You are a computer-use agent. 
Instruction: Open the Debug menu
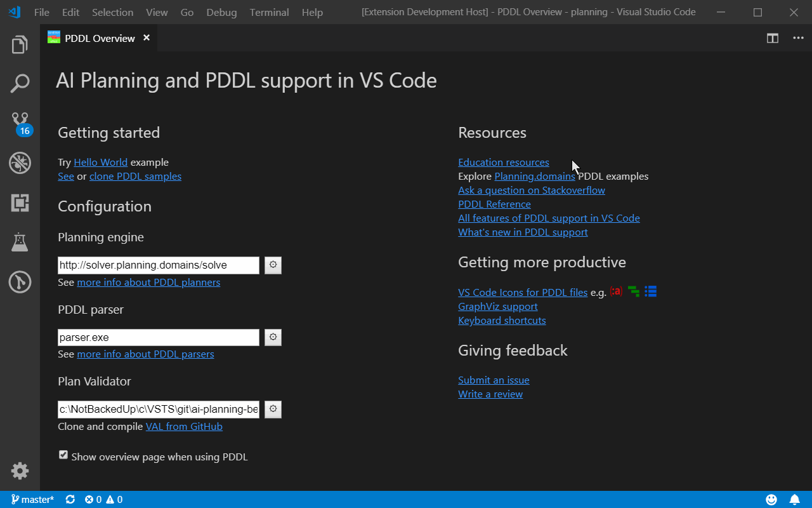click(221, 12)
